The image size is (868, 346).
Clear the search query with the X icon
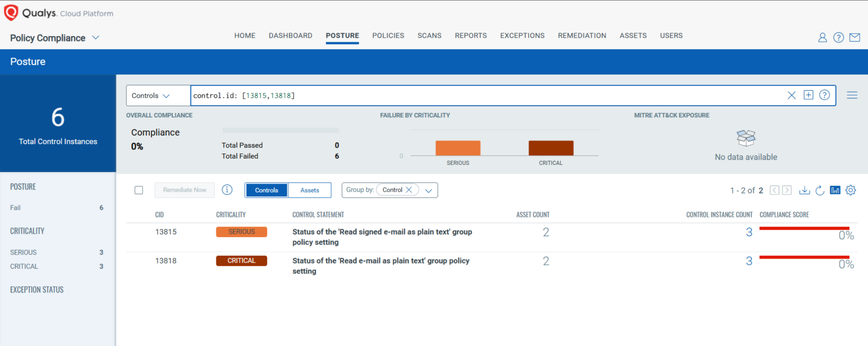[792, 95]
